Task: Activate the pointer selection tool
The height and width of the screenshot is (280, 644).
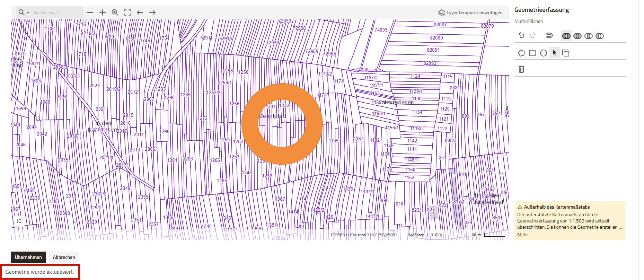Action: [x=555, y=53]
